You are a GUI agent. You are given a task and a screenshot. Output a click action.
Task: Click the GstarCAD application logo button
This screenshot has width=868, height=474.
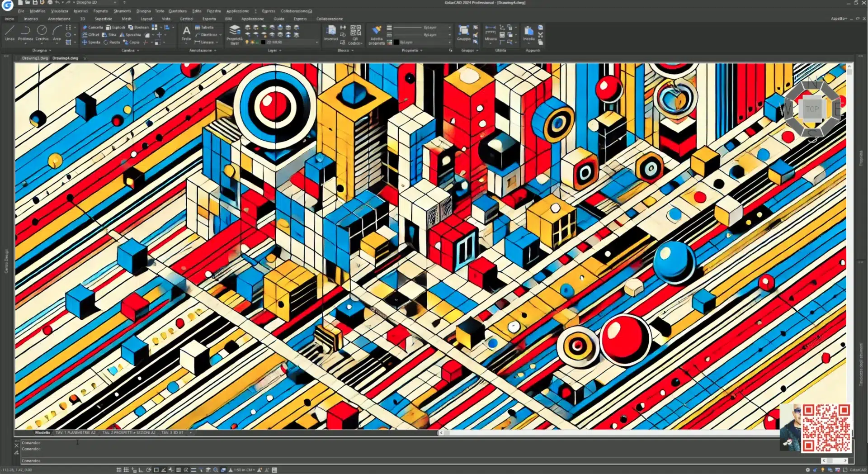coord(7,5)
